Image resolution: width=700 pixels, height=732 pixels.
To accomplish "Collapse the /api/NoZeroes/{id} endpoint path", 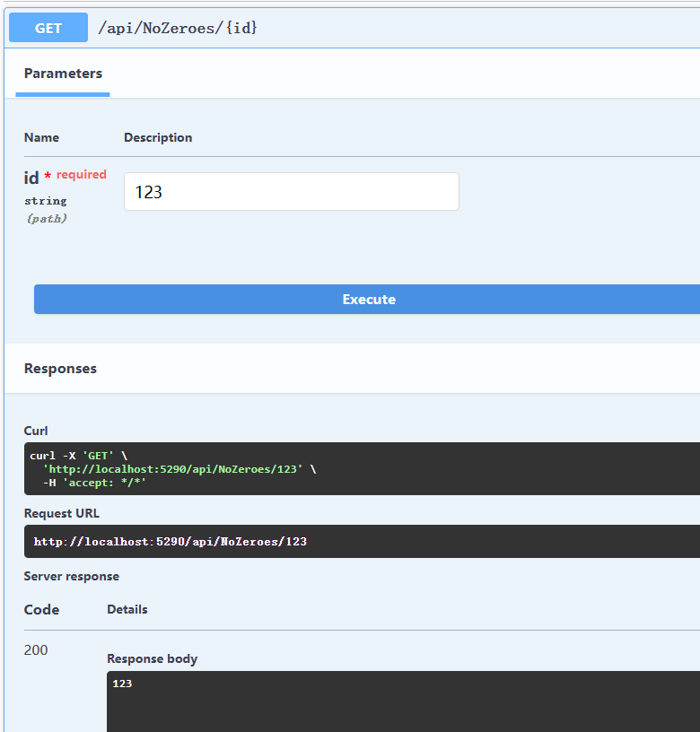I will tap(178, 28).
